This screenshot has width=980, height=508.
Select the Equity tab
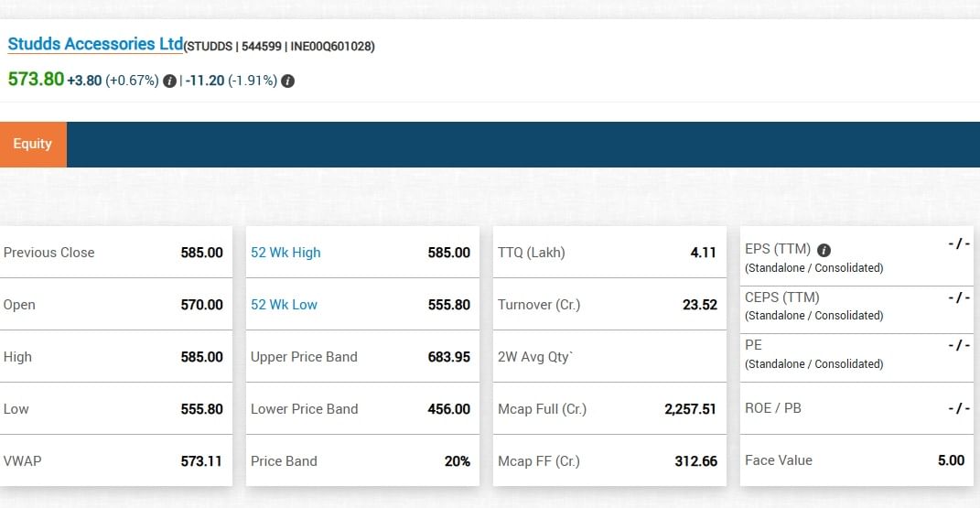click(33, 144)
